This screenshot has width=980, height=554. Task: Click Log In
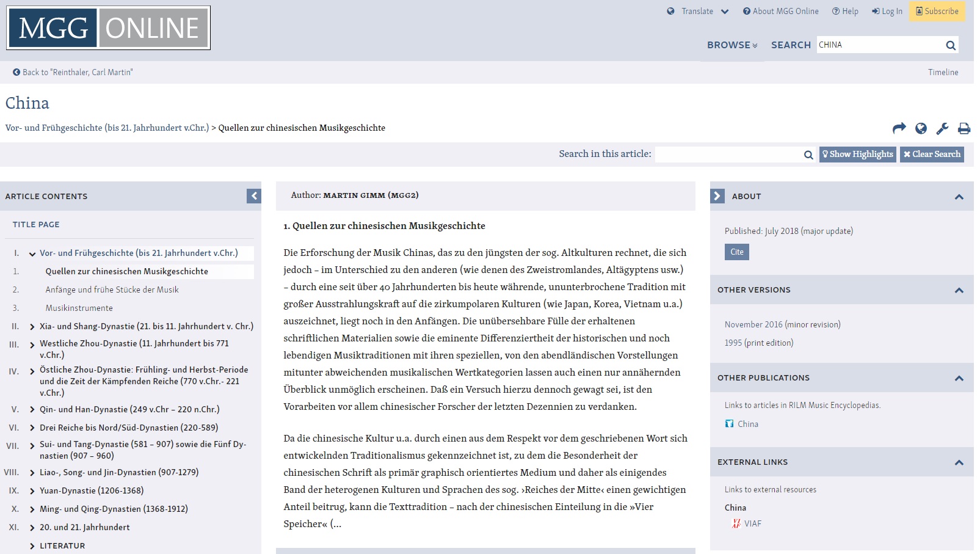[x=887, y=11]
